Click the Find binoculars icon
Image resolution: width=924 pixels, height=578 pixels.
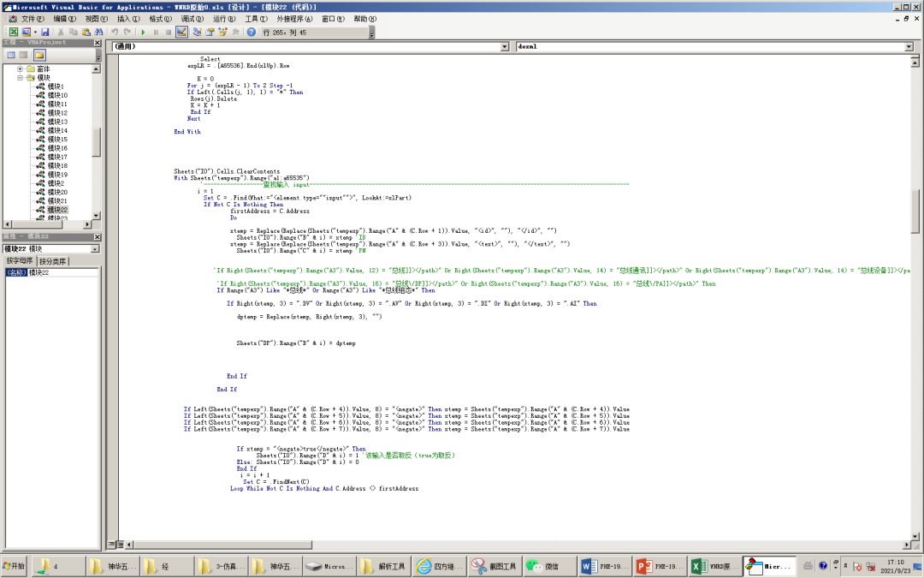[x=100, y=32]
